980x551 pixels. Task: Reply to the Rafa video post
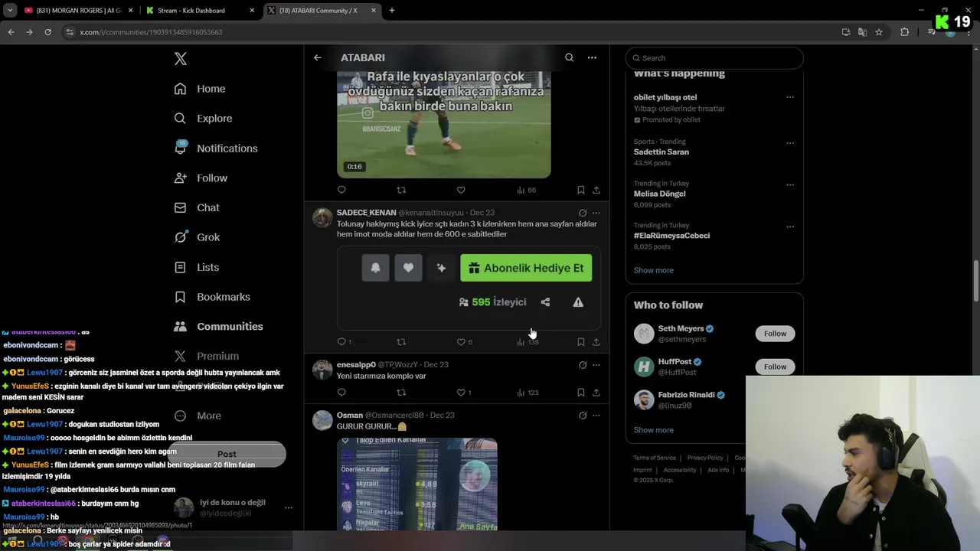[x=341, y=190]
